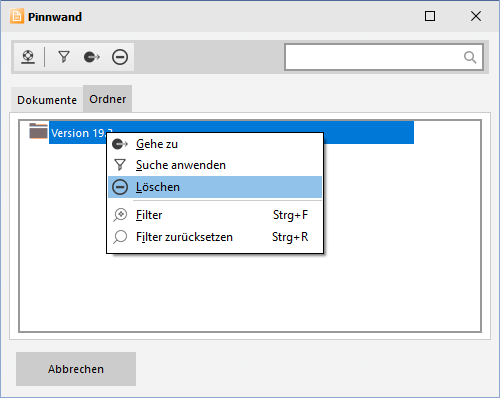Choose Suche anwenden from the context menu
The image size is (500, 398).
pyautogui.click(x=215, y=165)
